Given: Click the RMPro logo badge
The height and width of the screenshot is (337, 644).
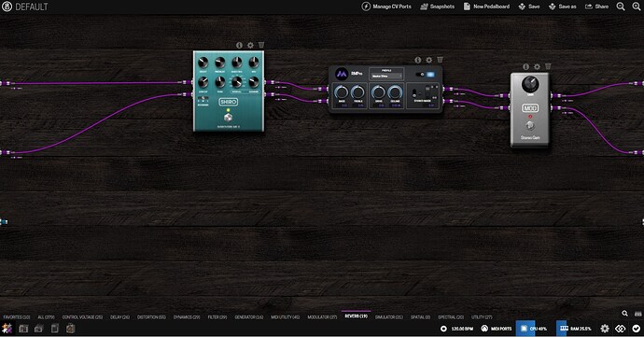Looking at the screenshot, I should coord(342,74).
